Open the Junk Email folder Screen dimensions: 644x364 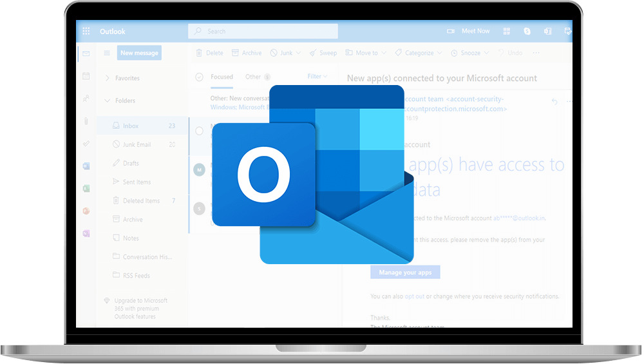142,144
